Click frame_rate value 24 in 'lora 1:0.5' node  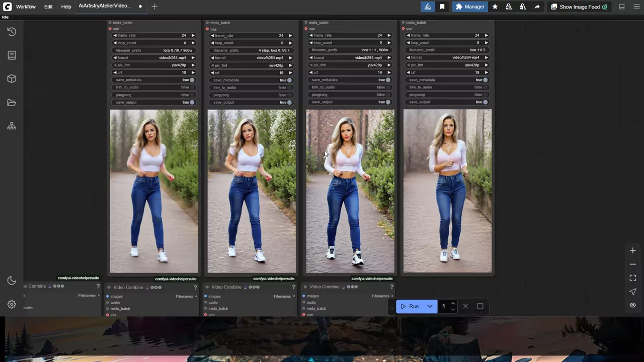tap(477, 35)
